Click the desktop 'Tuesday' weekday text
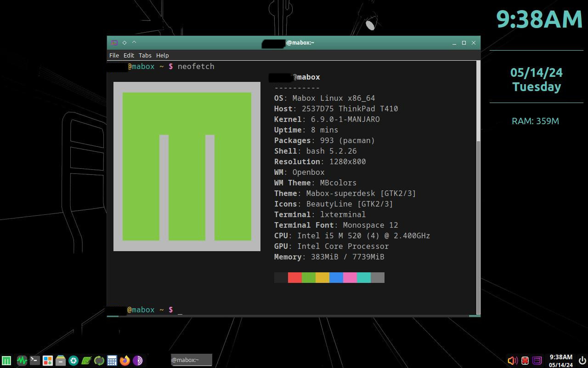The height and width of the screenshot is (368, 588). [x=537, y=86]
